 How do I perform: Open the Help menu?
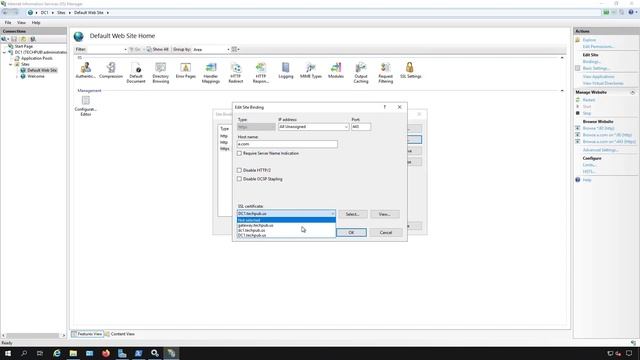point(36,23)
